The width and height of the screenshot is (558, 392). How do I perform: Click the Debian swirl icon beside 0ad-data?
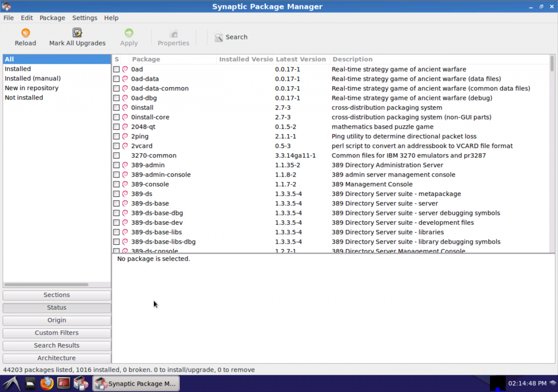125,79
